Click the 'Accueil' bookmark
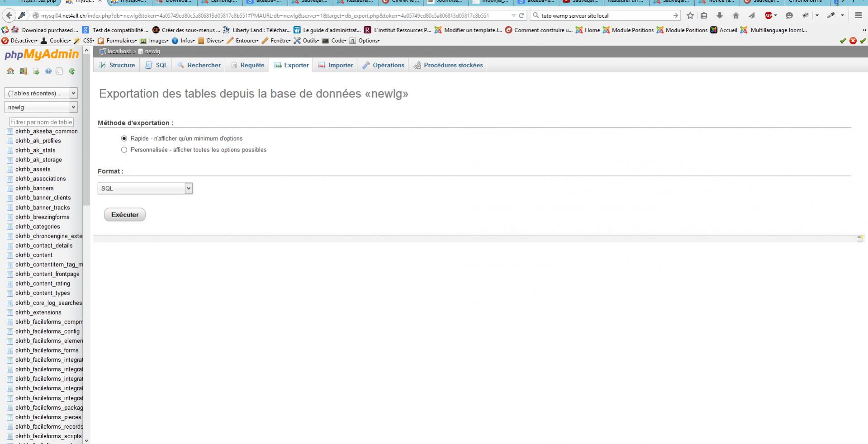This screenshot has width=868, height=444. (x=724, y=30)
